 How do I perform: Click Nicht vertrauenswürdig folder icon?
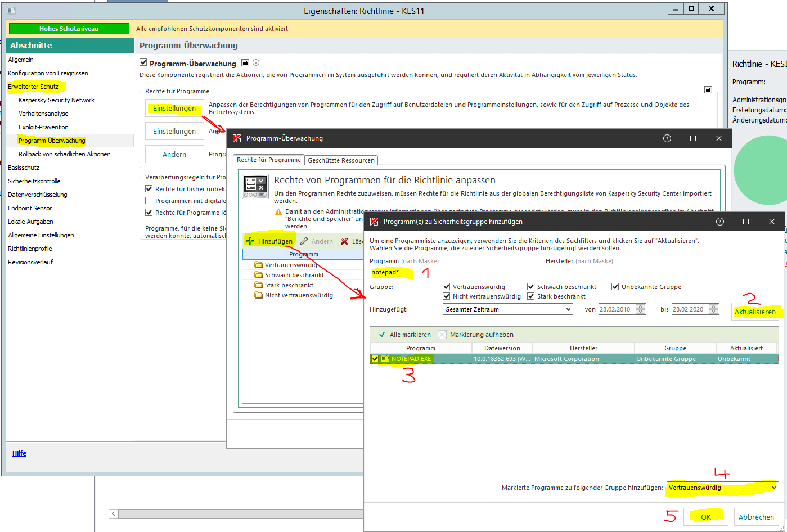[x=259, y=295]
